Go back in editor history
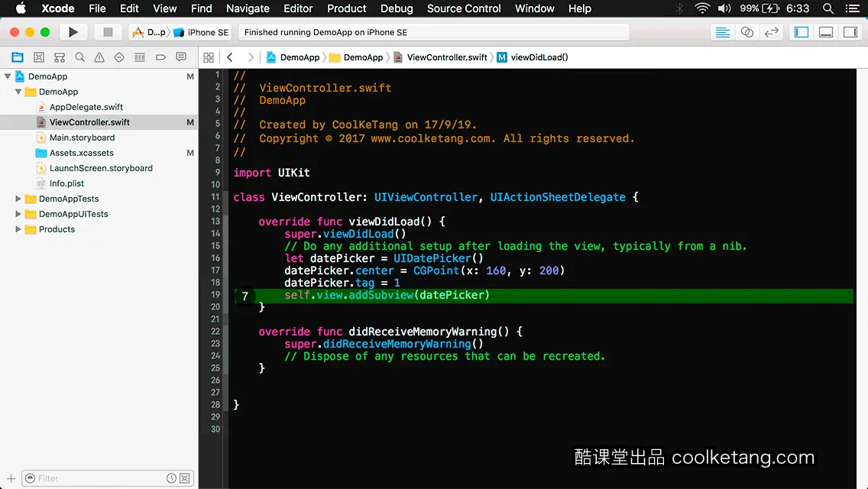 pos(230,57)
